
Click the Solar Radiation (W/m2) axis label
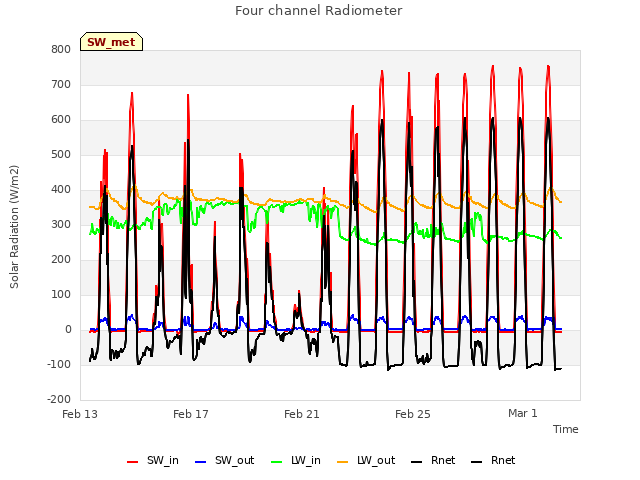(x=14, y=227)
